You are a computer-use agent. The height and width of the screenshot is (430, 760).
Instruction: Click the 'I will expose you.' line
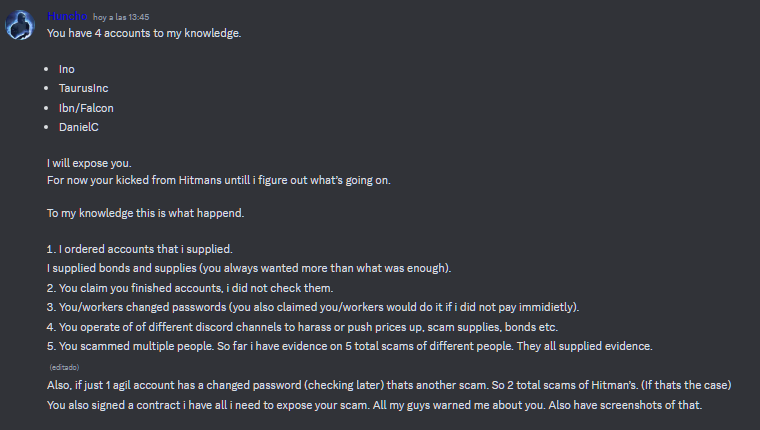(89, 163)
